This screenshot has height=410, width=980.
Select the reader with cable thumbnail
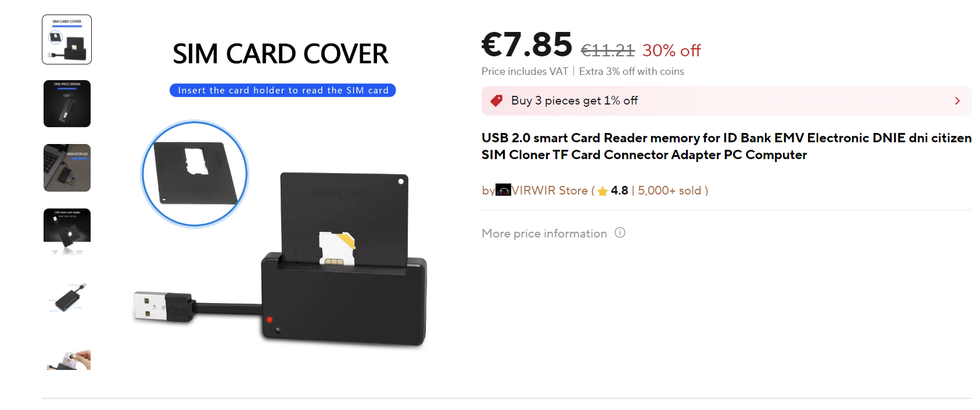(x=67, y=296)
